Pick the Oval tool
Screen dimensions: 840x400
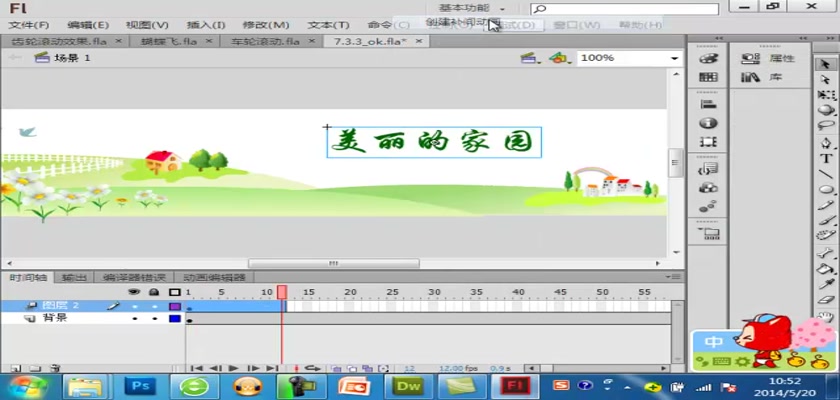827,189
